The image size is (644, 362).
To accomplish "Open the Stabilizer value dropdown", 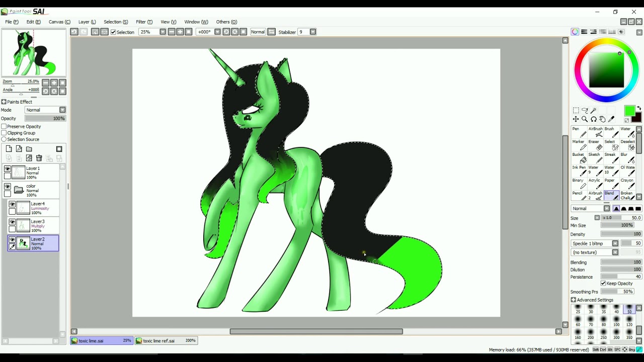I will [x=313, y=32].
